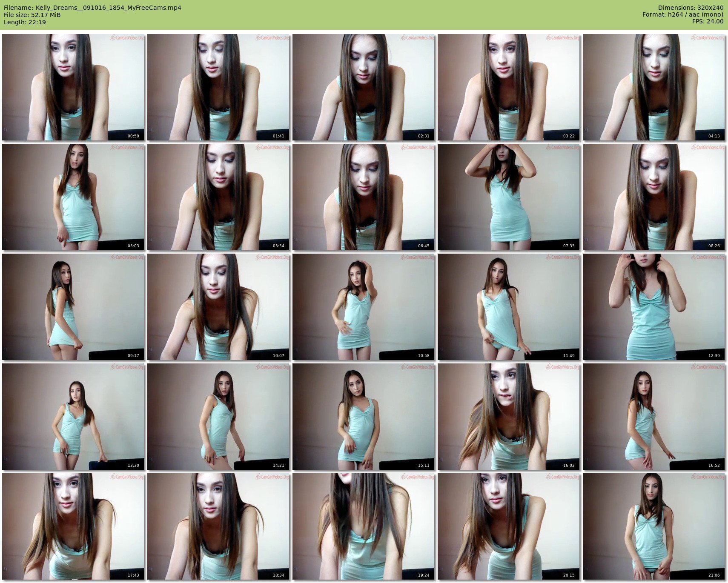
Task: Choose the frame marked 16:52
Action: 654,417
